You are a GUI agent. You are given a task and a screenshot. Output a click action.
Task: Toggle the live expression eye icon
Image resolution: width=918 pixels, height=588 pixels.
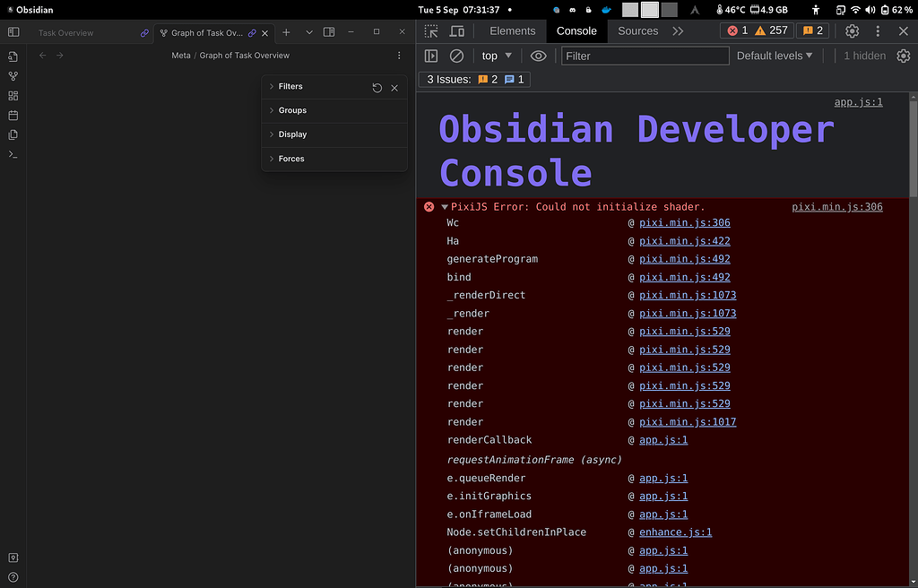(537, 56)
